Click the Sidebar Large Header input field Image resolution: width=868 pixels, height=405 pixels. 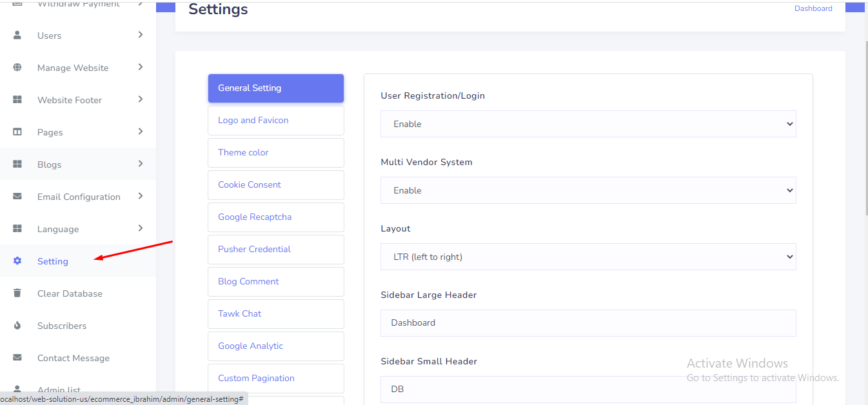[x=587, y=323]
